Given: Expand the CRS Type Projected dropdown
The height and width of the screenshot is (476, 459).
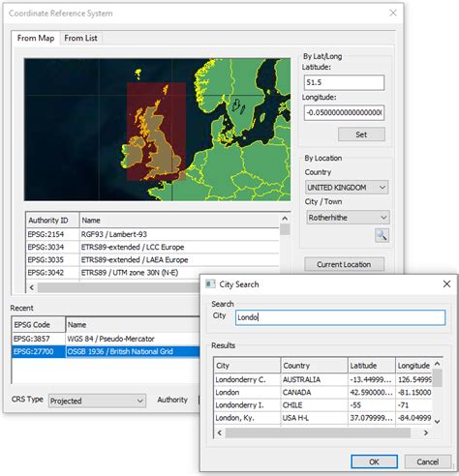Looking at the screenshot, I should (97, 401).
